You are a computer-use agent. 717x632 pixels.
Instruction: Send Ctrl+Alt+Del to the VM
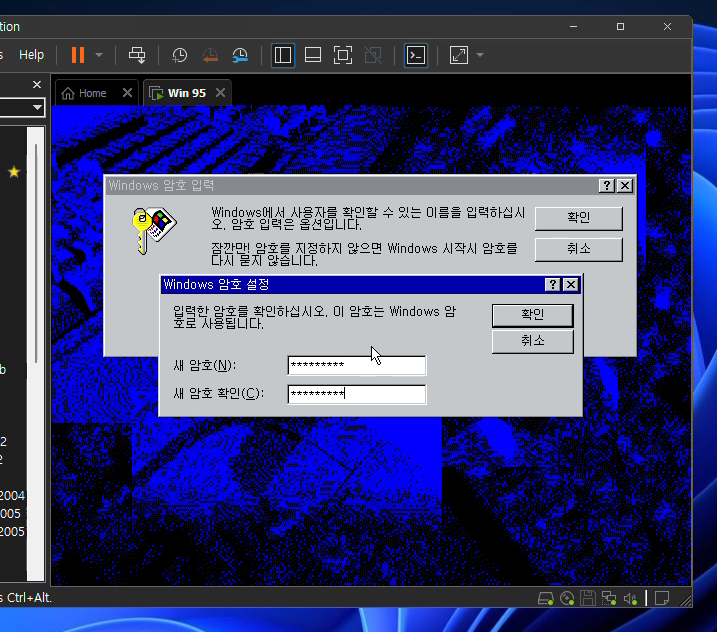(x=137, y=55)
